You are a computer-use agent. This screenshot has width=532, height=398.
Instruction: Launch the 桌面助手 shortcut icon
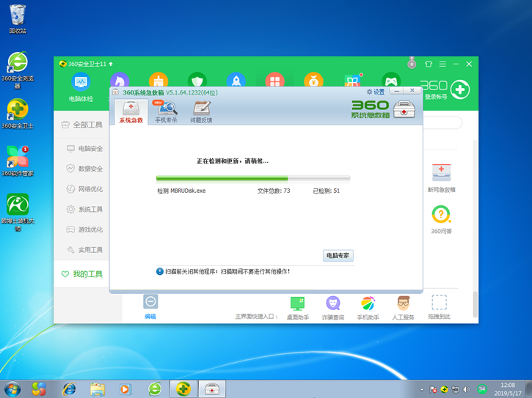(x=297, y=307)
